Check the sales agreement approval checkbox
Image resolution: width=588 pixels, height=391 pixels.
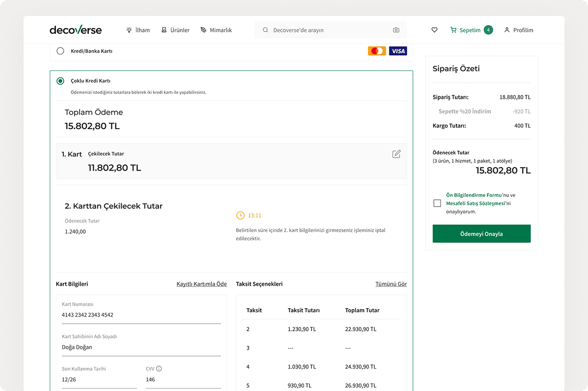tap(437, 203)
